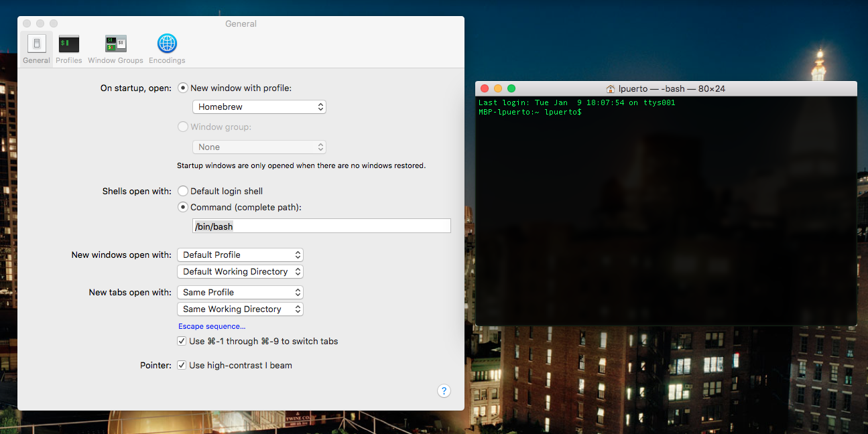Click the 'Pointer:' label
The image size is (868, 434).
[x=156, y=365]
